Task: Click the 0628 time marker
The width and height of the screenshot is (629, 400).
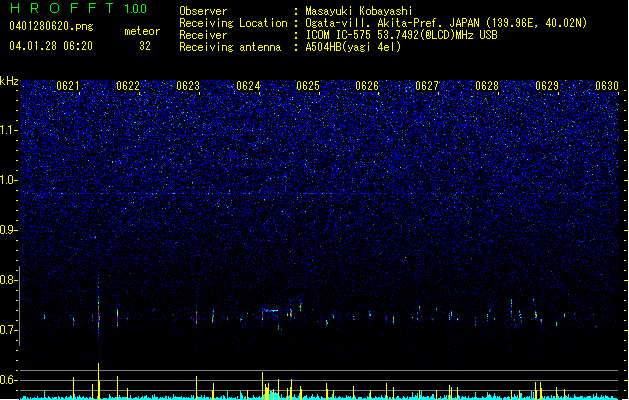Action: click(487, 86)
